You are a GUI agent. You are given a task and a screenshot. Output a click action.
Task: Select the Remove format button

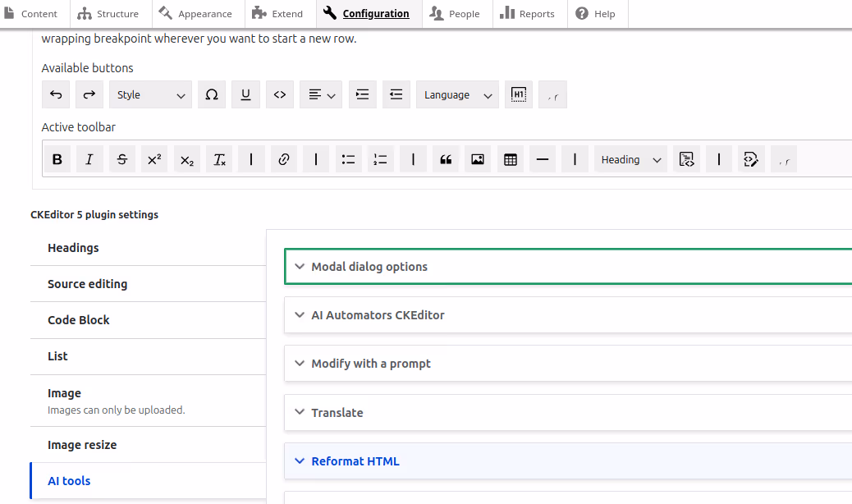click(219, 159)
